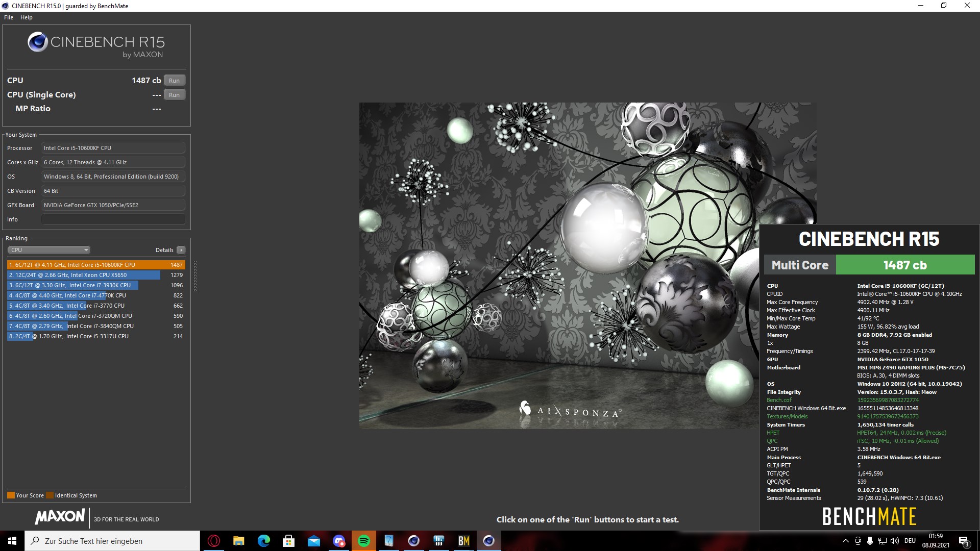Show hidden system tray icons

coord(846,541)
